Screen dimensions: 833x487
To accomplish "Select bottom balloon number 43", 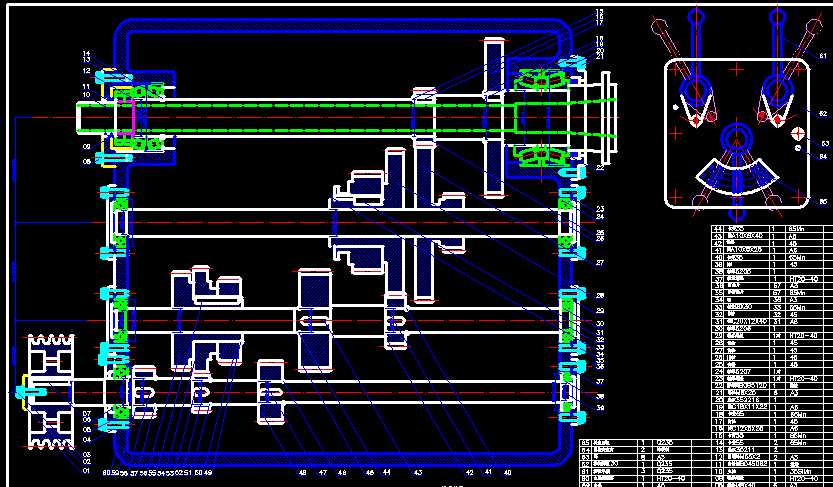I will pyautogui.click(x=418, y=472).
